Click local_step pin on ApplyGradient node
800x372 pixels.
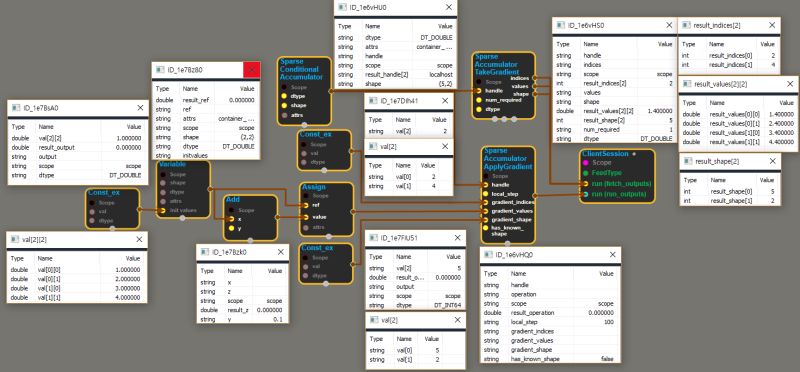486,194
